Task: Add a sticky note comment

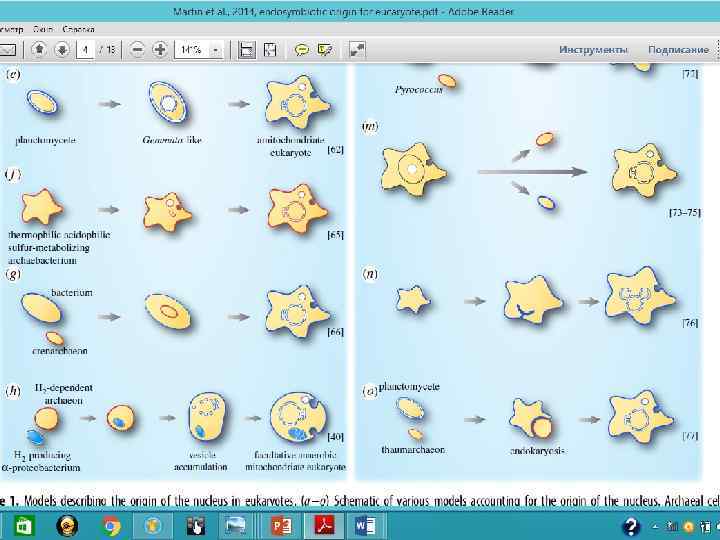Action: tap(302, 50)
